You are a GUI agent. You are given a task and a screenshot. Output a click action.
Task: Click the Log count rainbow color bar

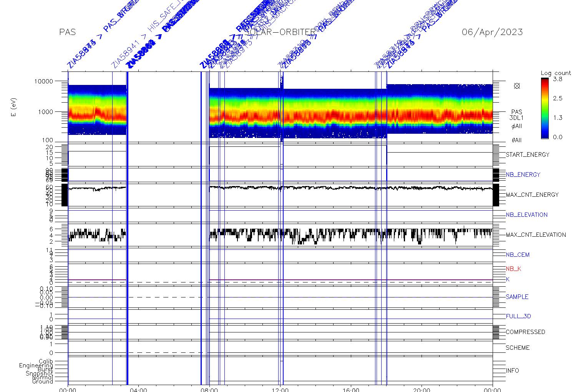545,108
